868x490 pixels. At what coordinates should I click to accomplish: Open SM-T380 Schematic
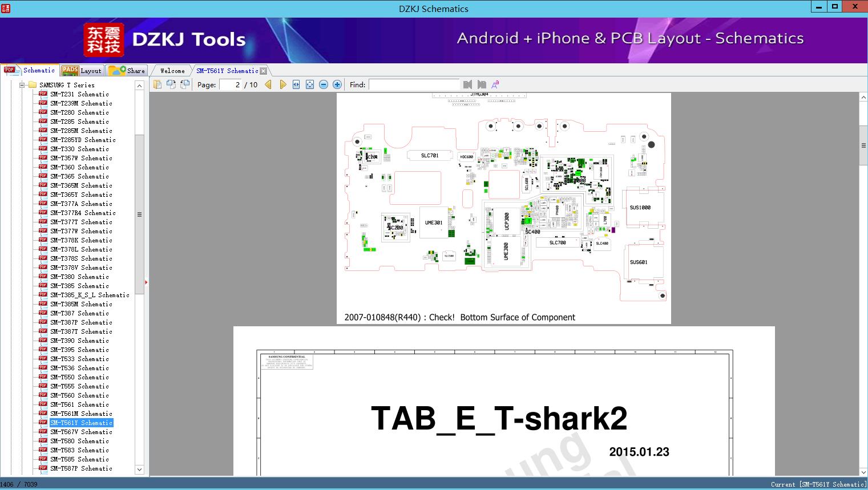coord(79,277)
